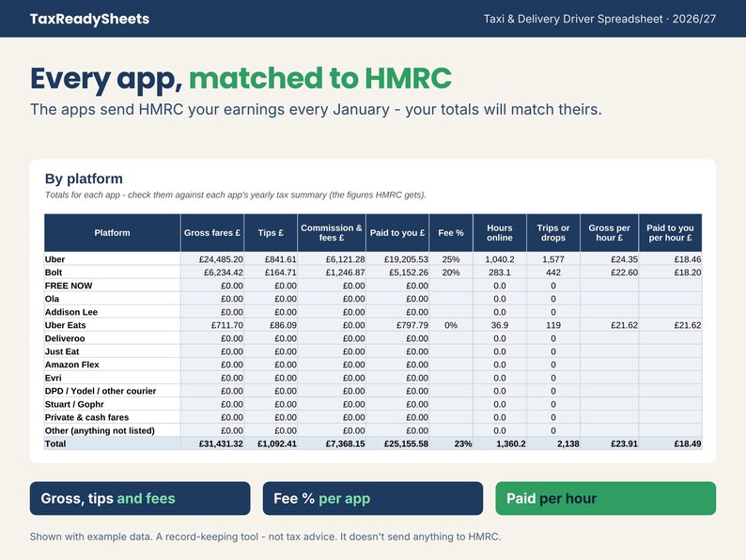
Task: Click the Uber fee cell 25%
Action: pos(451,259)
